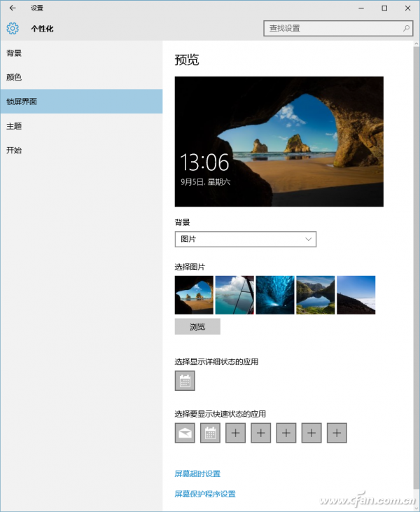The height and width of the screenshot is (512, 420).
Task: Maximize the settings window
Action: [x=384, y=8]
